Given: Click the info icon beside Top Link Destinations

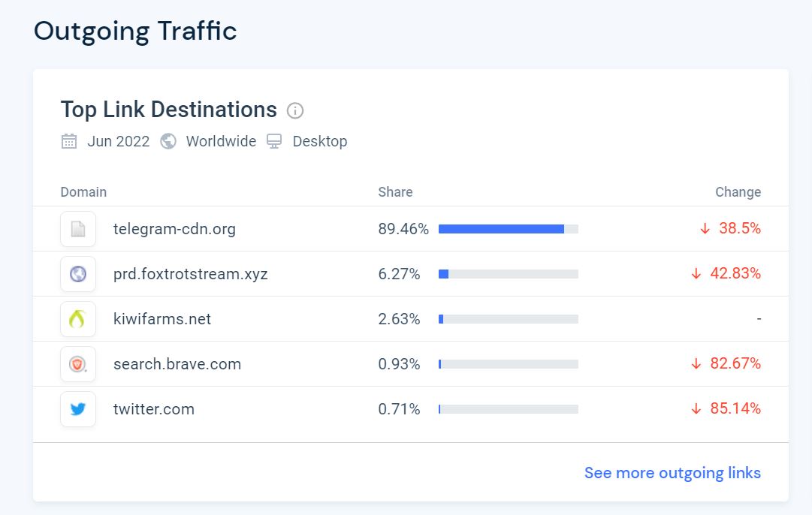Looking at the screenshot, I should coord(295,110).
